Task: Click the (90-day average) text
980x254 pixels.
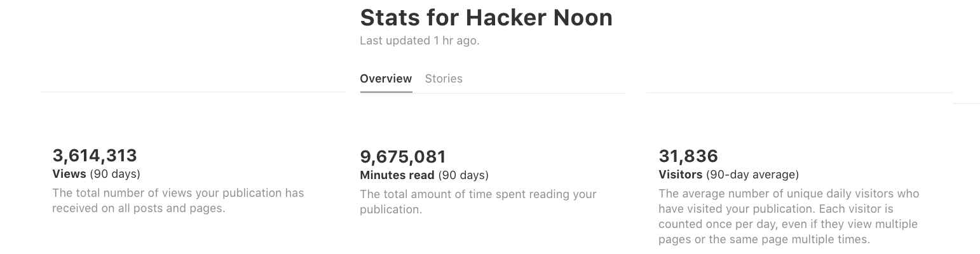Action: [x=752, y=175]
